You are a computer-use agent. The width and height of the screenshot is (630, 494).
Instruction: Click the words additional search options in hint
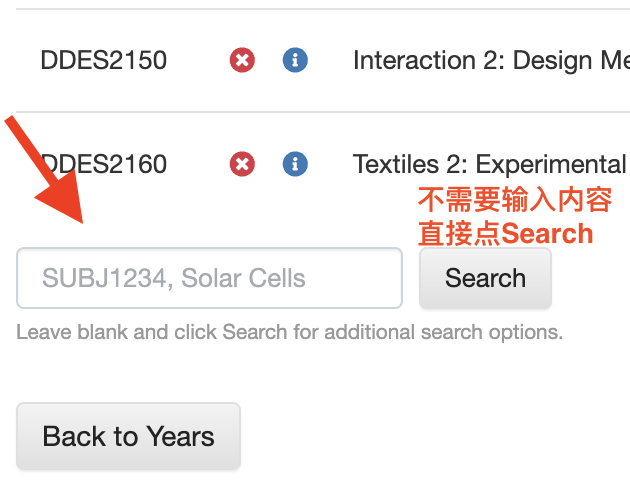click(444, 332)
